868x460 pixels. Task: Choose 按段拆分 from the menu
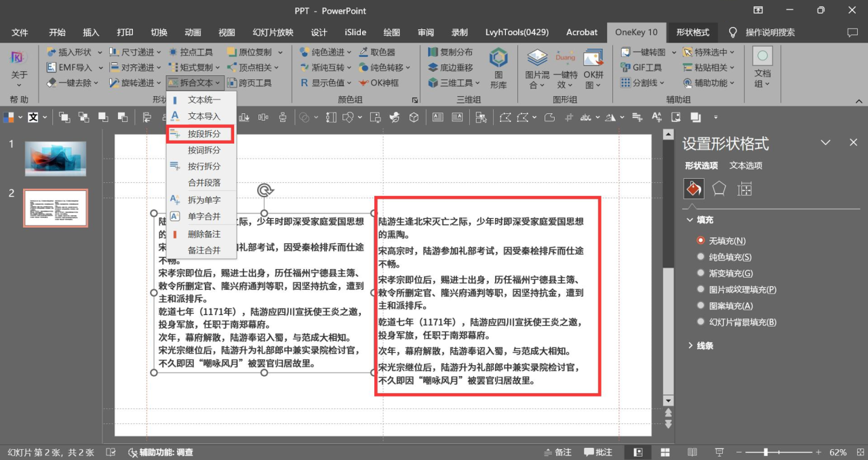coord(201,134)
